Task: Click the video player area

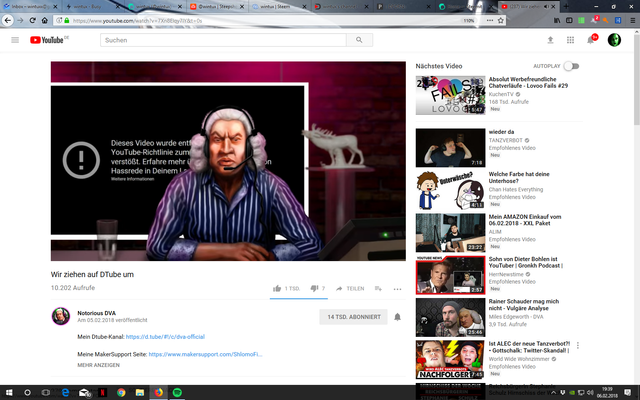Action: (228, 161)
